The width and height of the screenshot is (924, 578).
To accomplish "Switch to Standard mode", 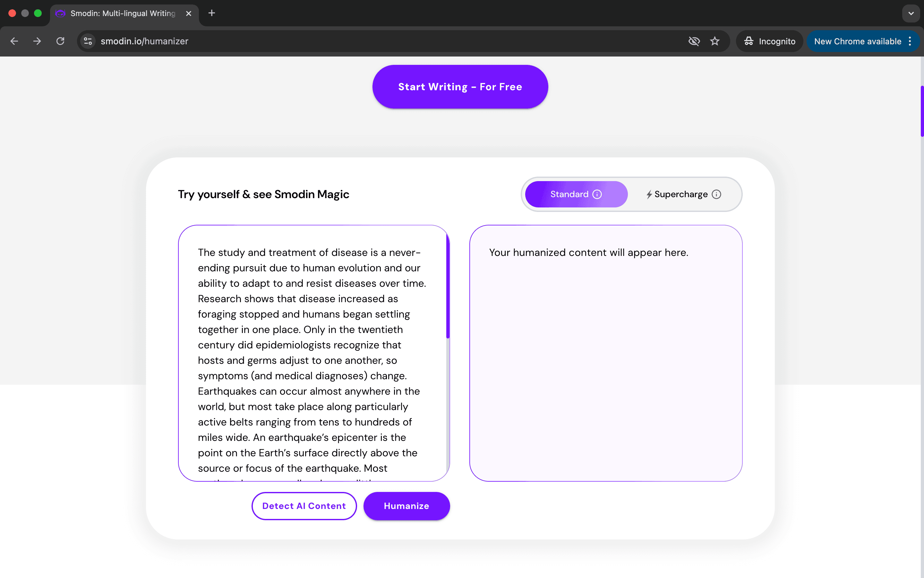I will pos(576,194).
